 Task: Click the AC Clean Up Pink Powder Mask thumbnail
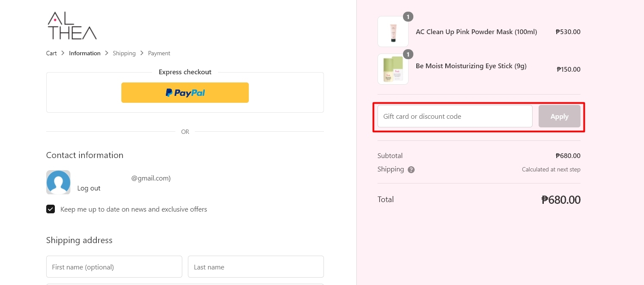click(x=393, y=31)
